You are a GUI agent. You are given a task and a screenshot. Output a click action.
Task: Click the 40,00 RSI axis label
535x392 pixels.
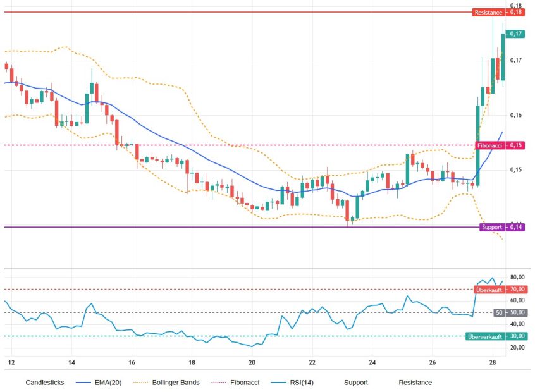point(517,324)
